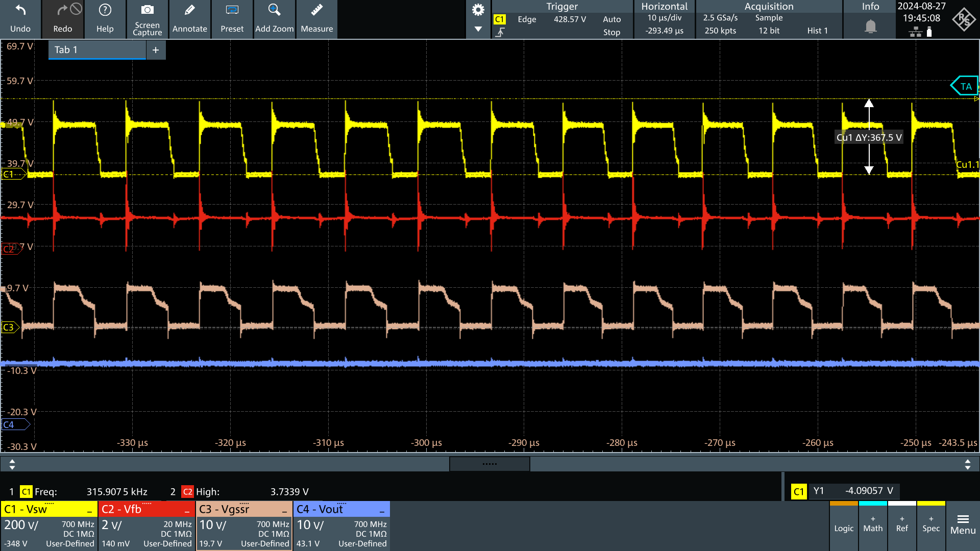Expand the horizontal time div dropdown
Viewport: 980px width, 551px height.
coord(663,18)
